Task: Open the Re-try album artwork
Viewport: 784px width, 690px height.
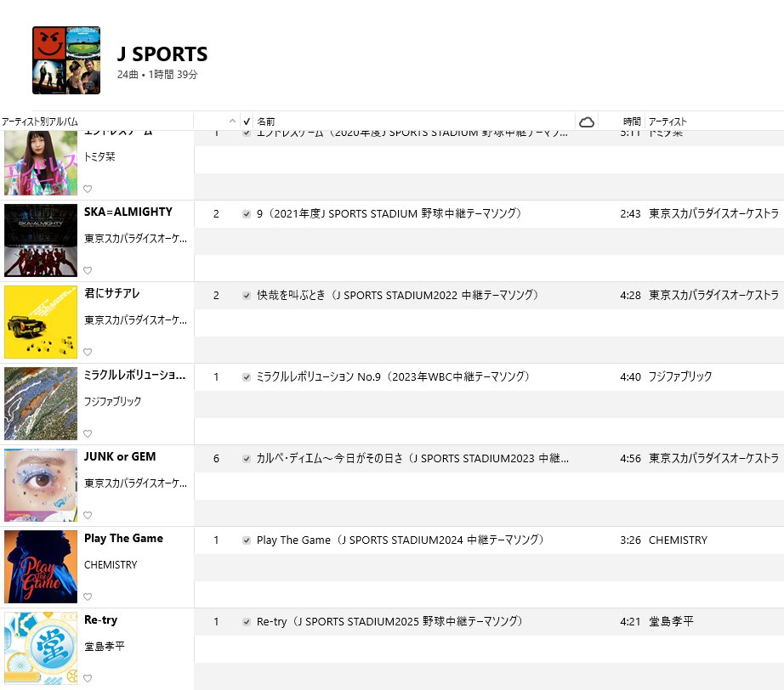Action: coord(41,648)
